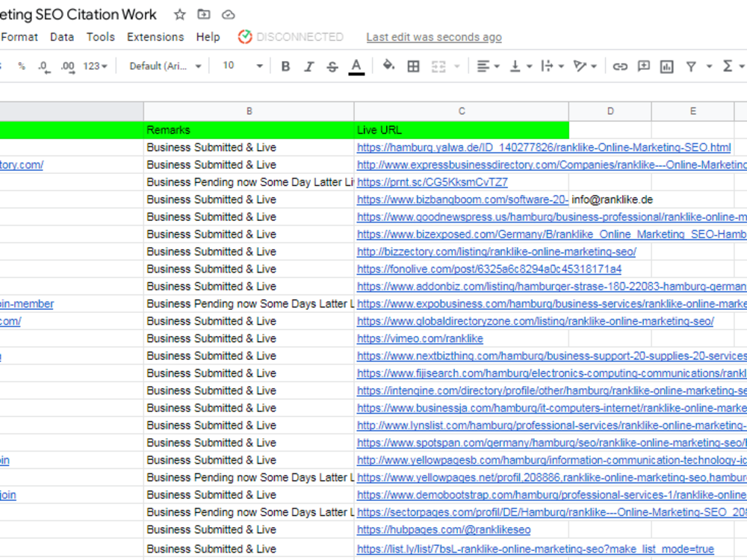Click the cloud document status icon

point(228,15)
